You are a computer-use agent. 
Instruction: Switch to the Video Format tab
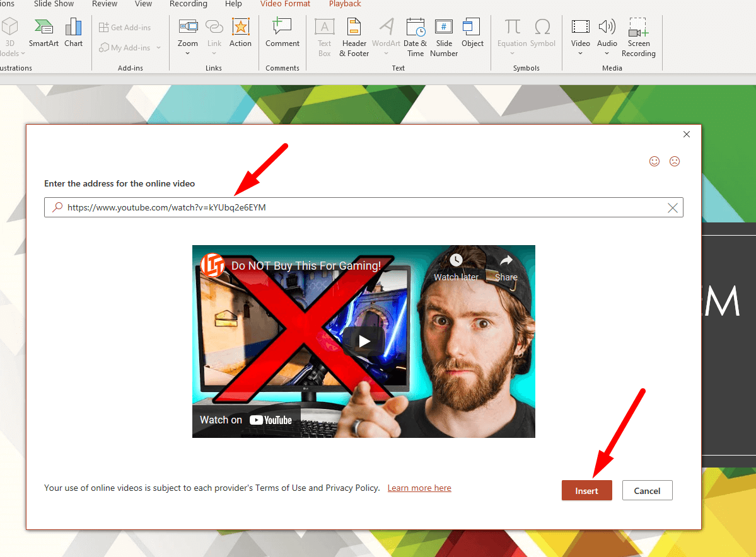[285, 4]
